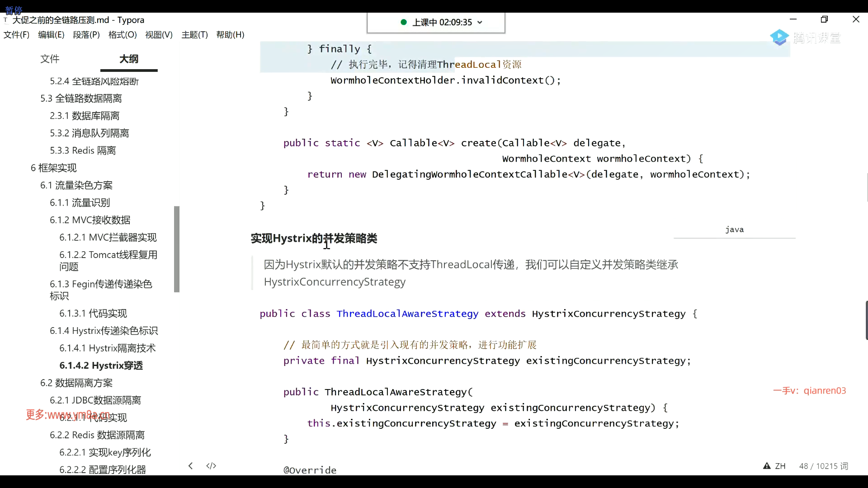Go to 5.3.2 消息队列隔离 outline item
868x488 pixels.
89,133
